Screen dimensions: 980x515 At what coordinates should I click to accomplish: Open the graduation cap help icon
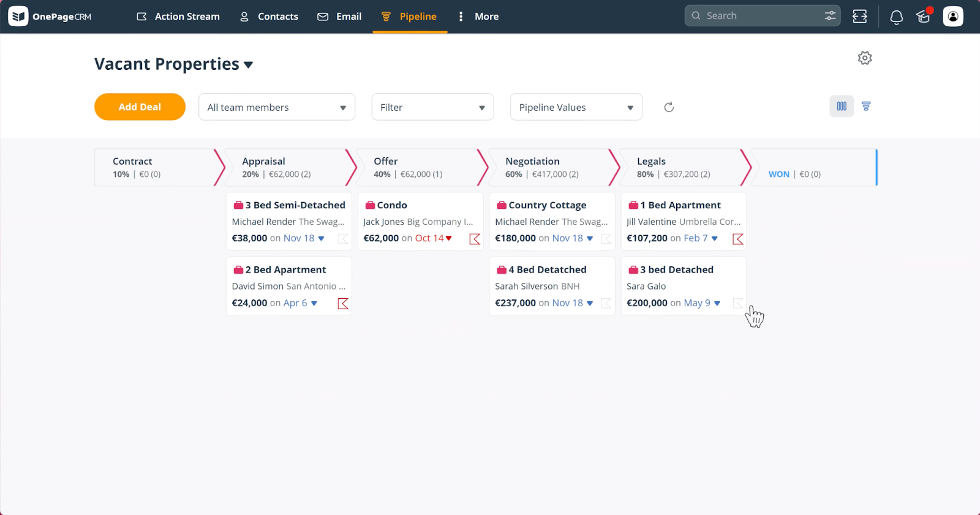click(x=924, y=17)
